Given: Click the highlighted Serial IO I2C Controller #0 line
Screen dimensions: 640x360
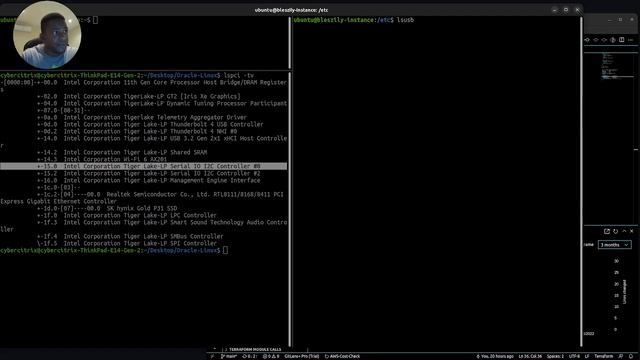Looking at the screenshot, I should pyautogui.click(x=143, y=166).
